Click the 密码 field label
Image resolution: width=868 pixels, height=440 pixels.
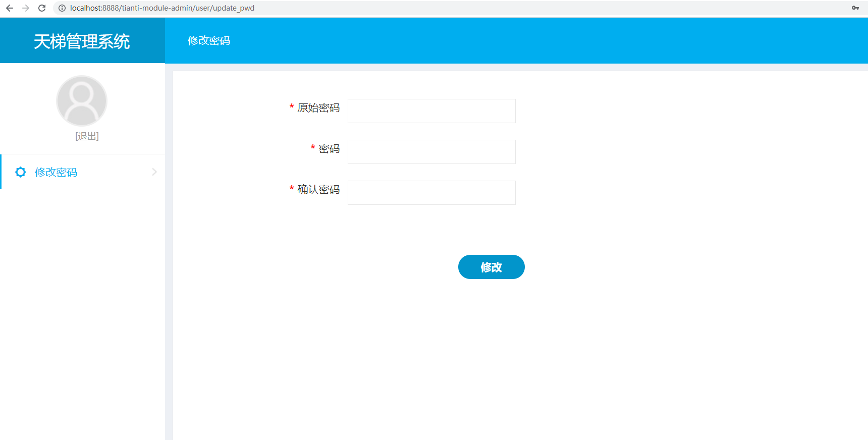tap(329, 149)
